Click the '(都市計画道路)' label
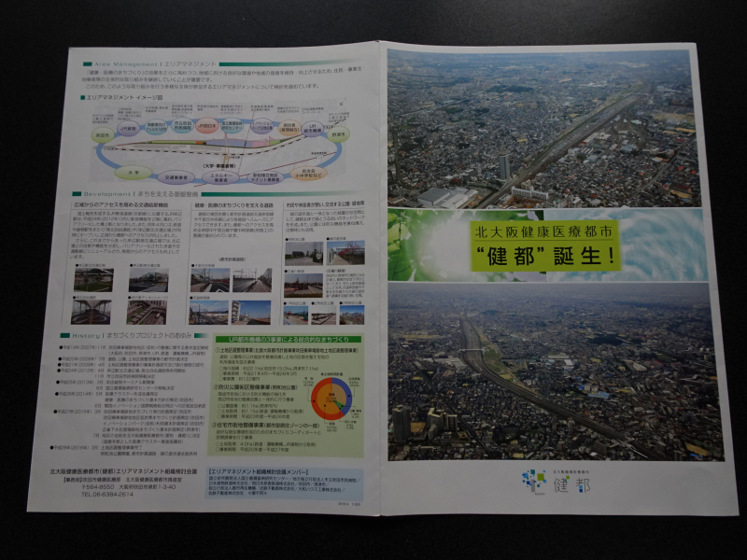Image resolution: width=747 pixels, height=560 pixels. (x=232, y=259)
